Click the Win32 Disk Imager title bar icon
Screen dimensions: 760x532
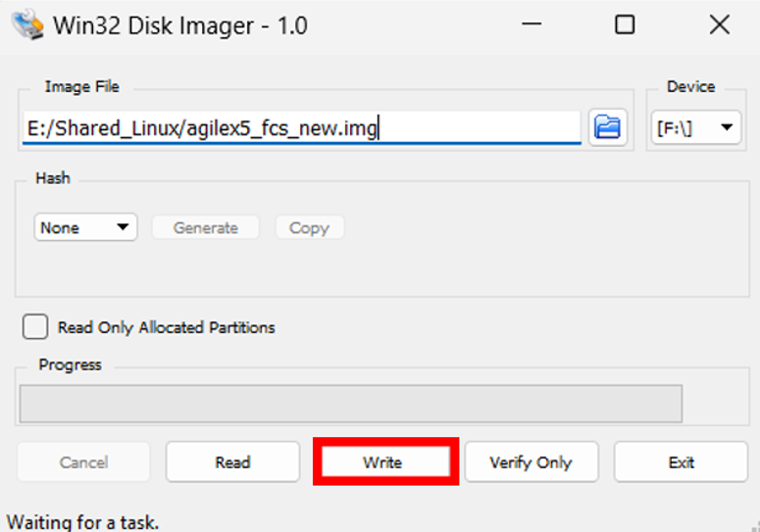26,24
